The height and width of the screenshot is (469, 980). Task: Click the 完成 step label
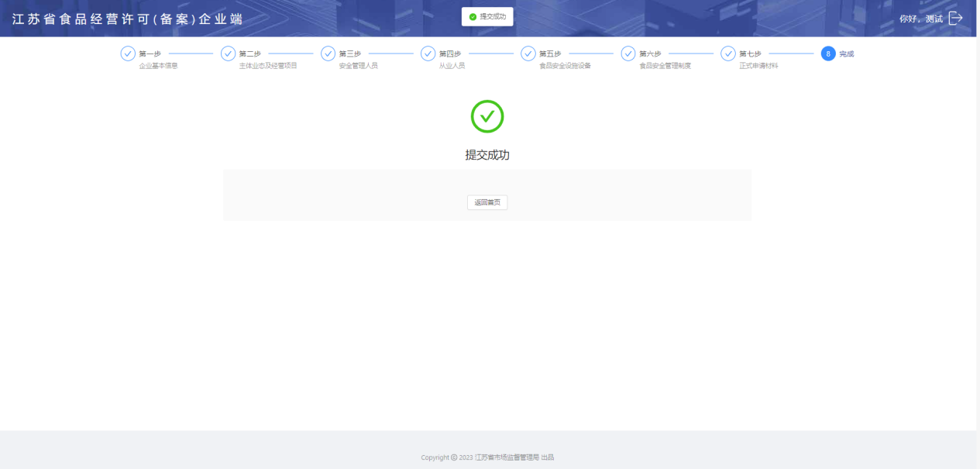pos(847,53)
